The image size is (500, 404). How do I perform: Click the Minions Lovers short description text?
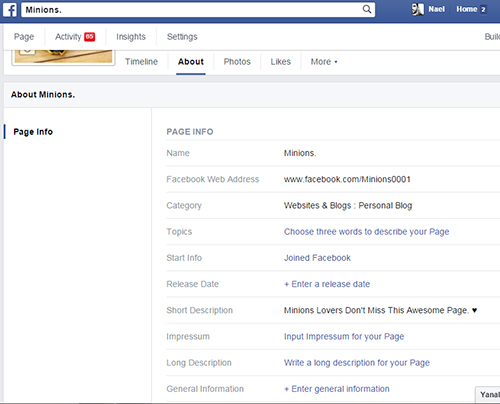380,310
